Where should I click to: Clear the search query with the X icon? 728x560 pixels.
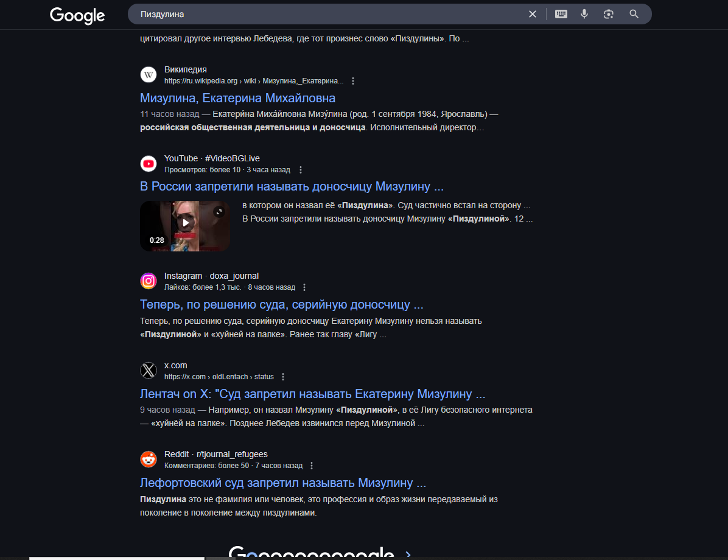pyautogui.click(x=533, y=15)
